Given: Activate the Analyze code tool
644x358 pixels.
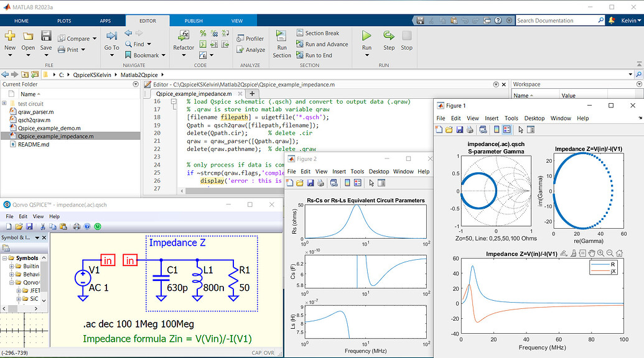Looking at the screenshot, I should [251, 50].
